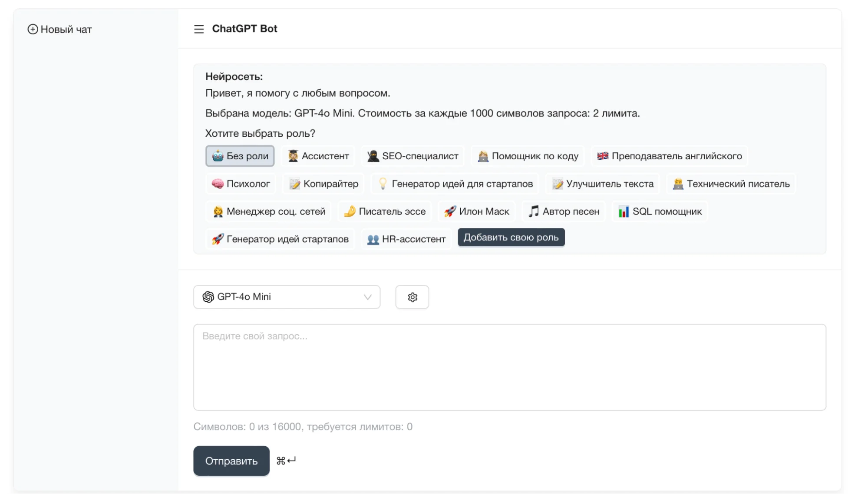Select the 'Помощник по коду' role
This screenshot has width=868, height=494.
[528, 156]
